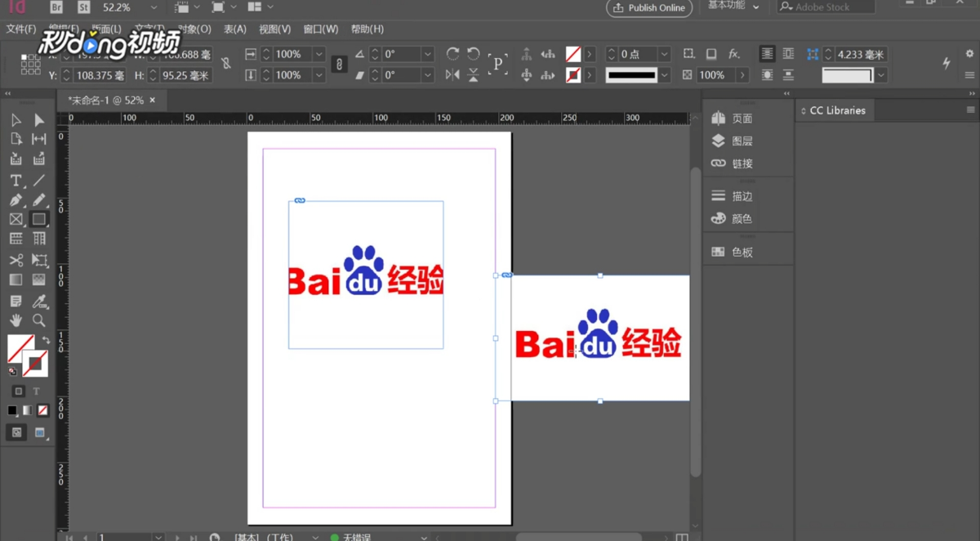Select the Rectangle tool

[x=38, y=219]
